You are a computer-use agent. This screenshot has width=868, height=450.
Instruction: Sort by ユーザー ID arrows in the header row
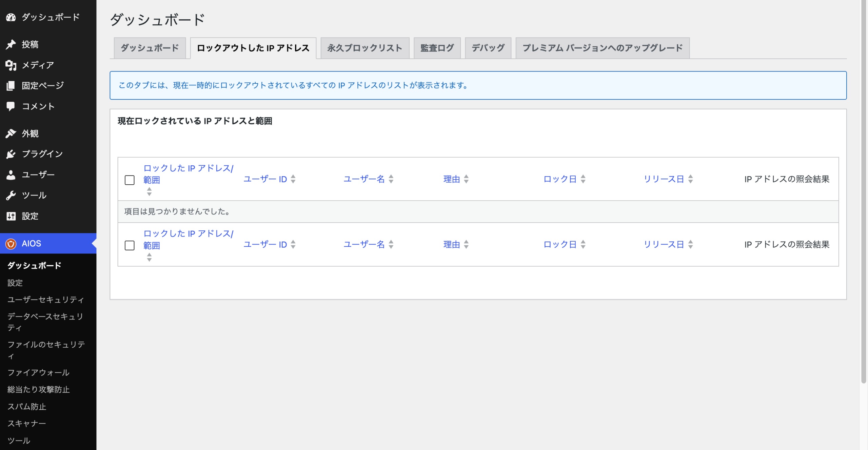coord(293,179)
